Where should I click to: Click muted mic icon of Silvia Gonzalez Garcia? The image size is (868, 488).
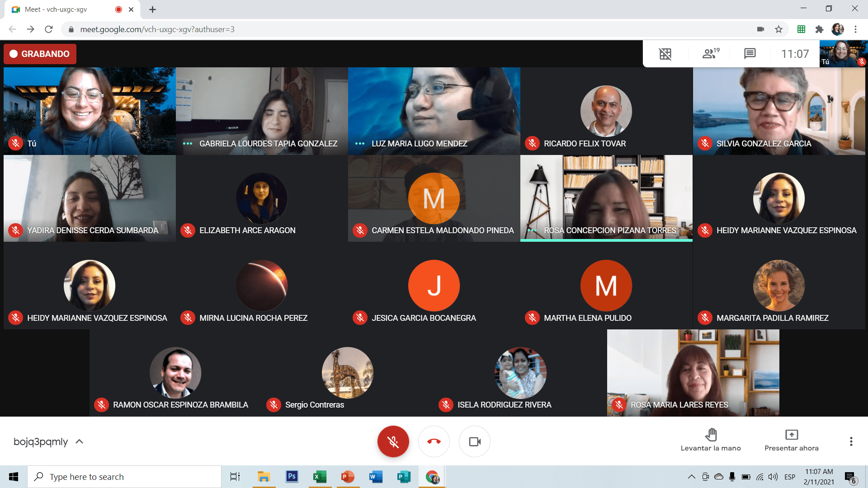(704, 143)
